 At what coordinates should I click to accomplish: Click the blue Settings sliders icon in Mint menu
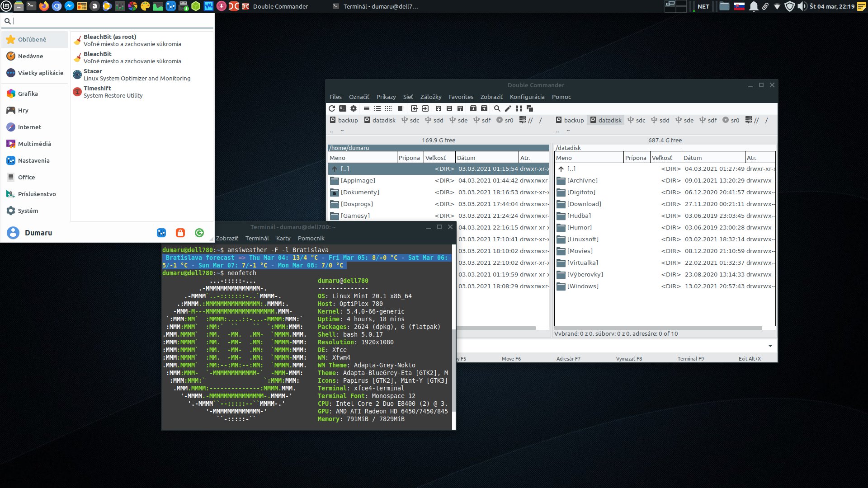[x=161, y=232]
